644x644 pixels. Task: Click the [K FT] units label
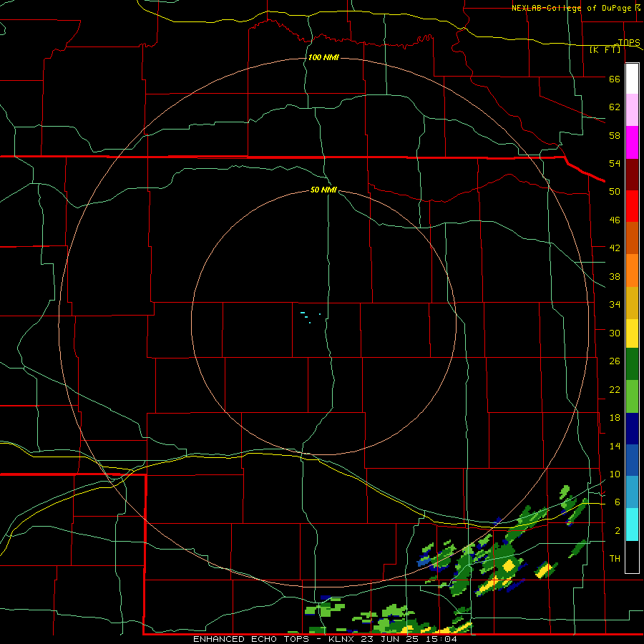tap(605, 50)
